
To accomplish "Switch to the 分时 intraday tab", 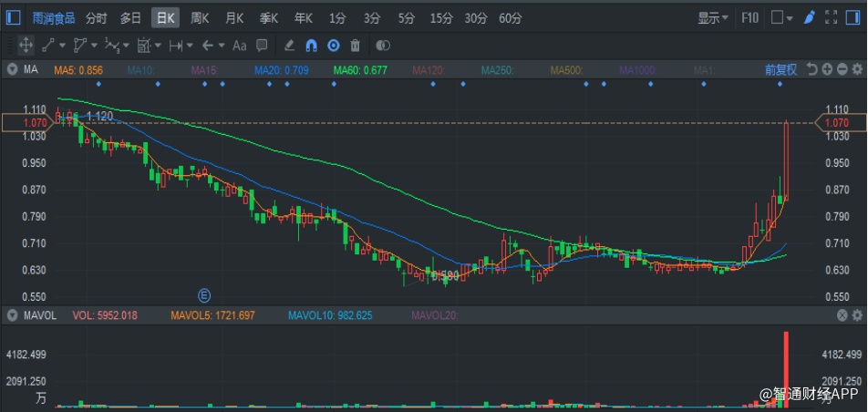I will 96,17.
